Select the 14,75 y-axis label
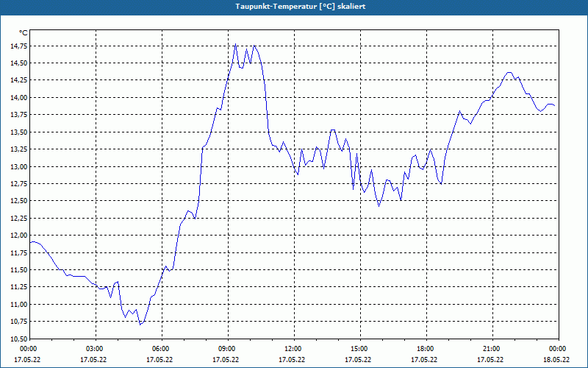Screen dimensions: 588x368 [18, 46]
